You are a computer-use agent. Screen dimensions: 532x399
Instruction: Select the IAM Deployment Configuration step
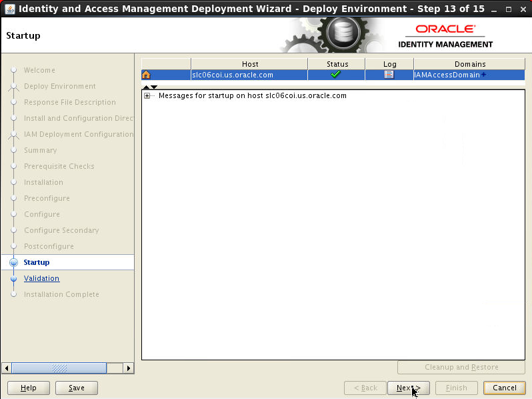79,134
